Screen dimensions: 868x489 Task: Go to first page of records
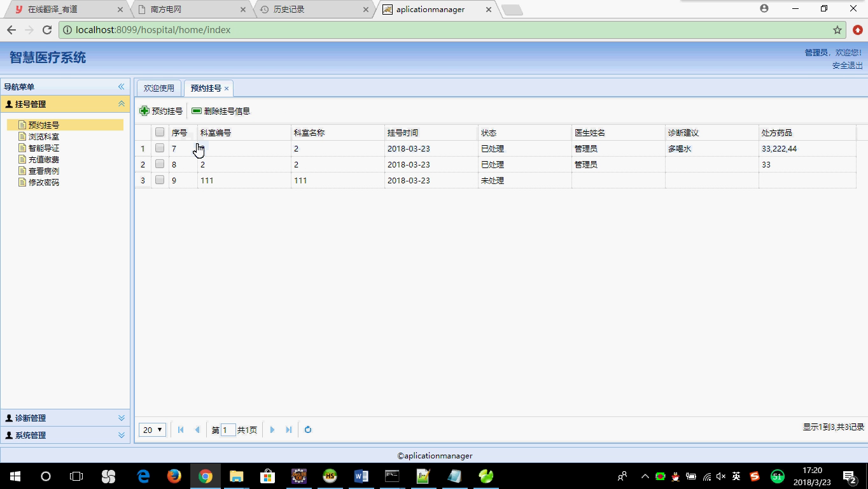coord(181,430)
